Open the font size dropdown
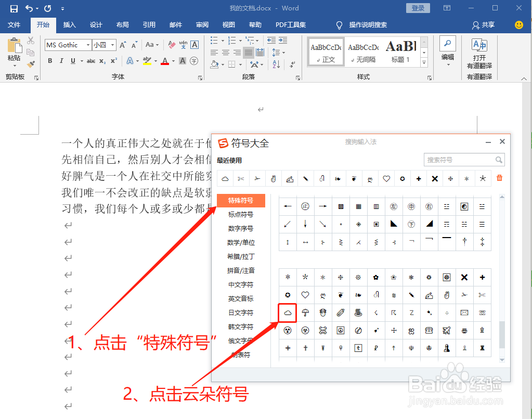Viewport: 532px width, 419px height. 112,45
